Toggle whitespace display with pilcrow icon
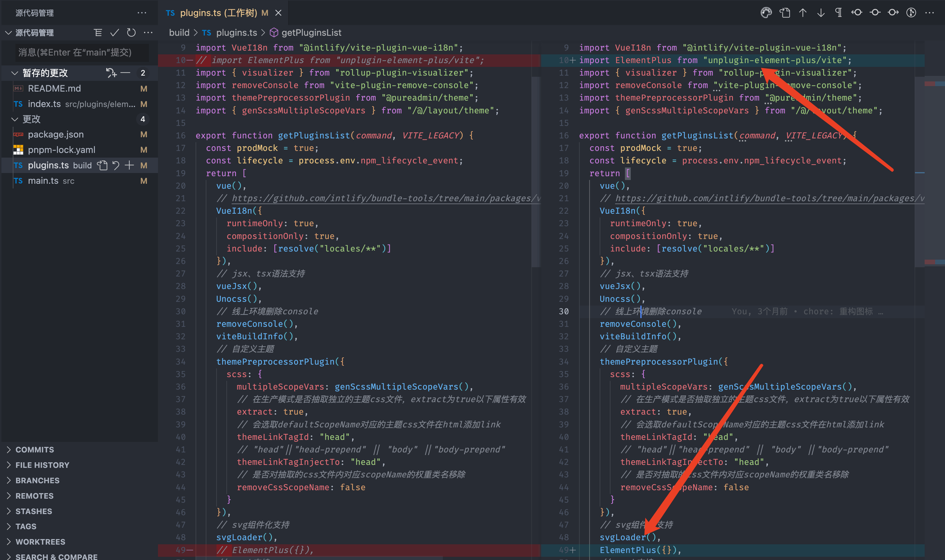 [839, 13]
